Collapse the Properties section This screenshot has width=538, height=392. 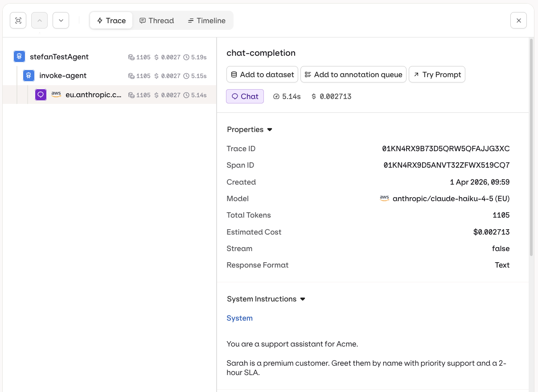click(250, 129)
